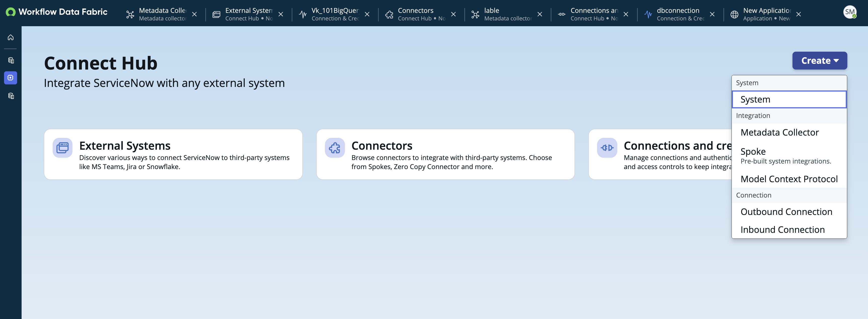Click the External Systems tab window icon
This screenshot has height=319, width=868.
click(x=216, y=15)
